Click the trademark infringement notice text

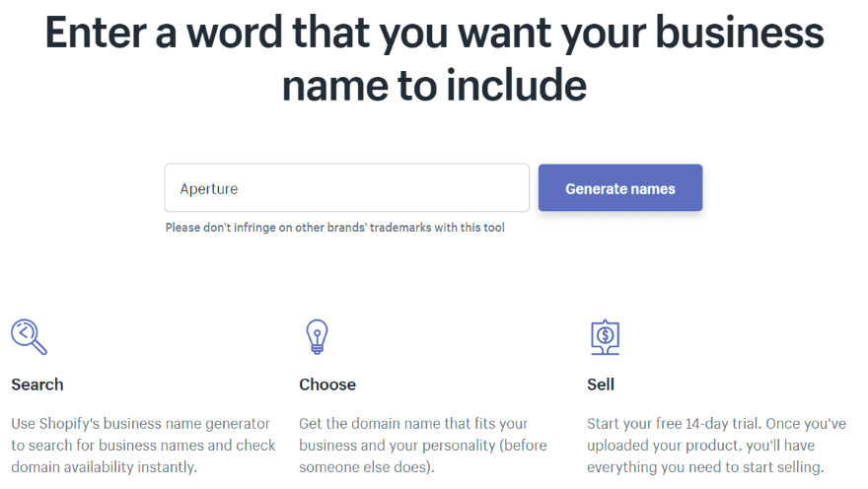pos(334,228)
